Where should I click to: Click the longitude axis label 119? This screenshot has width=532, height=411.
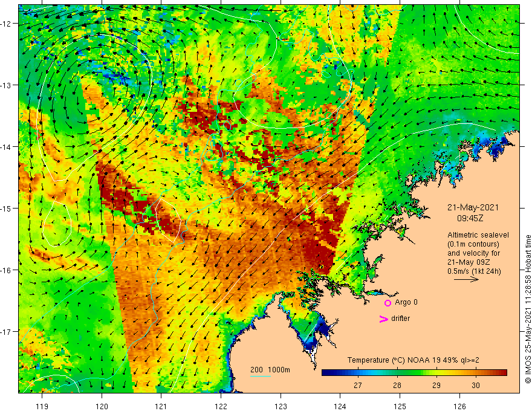[42, 406]
